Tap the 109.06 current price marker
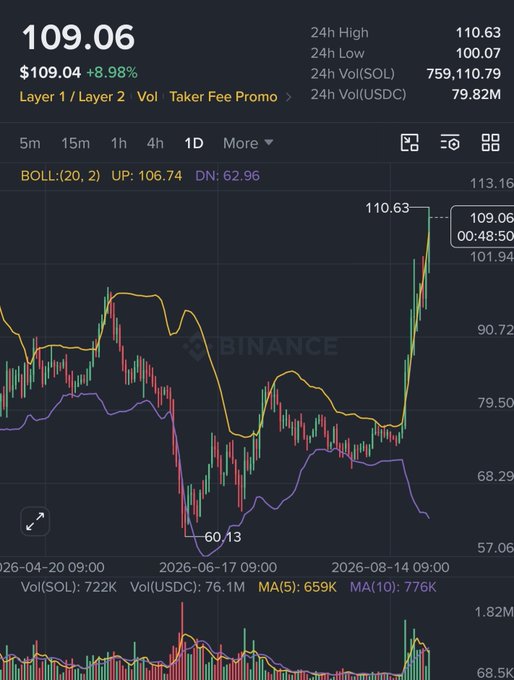 (x=482, y=226)
